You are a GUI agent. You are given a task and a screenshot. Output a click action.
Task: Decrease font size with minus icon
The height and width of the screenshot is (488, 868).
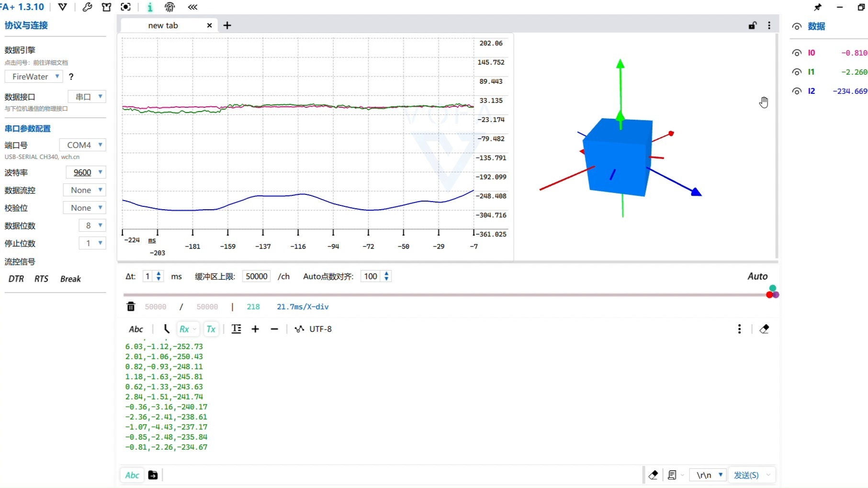[274, 329]
